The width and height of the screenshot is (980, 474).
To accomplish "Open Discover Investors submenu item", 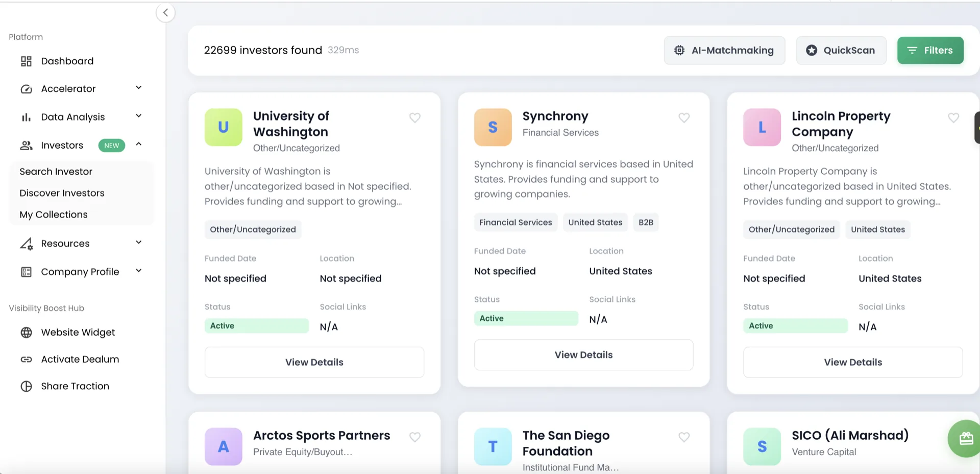I will point(62,193).
